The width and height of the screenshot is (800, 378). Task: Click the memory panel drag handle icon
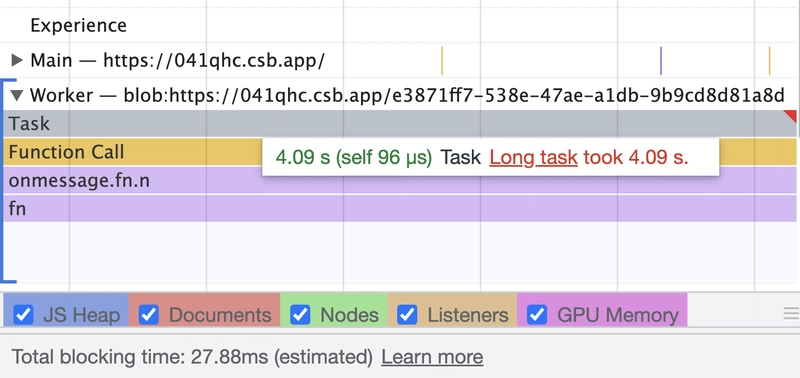[x=791, y=314]
